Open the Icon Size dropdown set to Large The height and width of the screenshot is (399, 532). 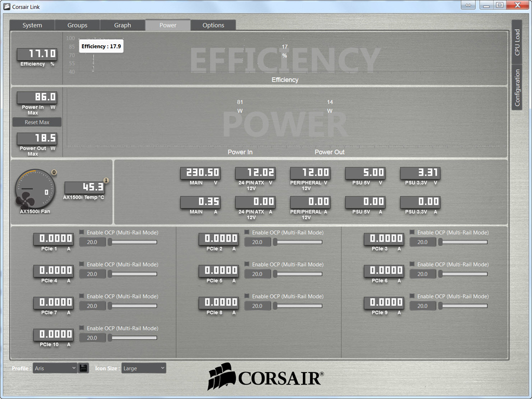click(x=144, y=368)
